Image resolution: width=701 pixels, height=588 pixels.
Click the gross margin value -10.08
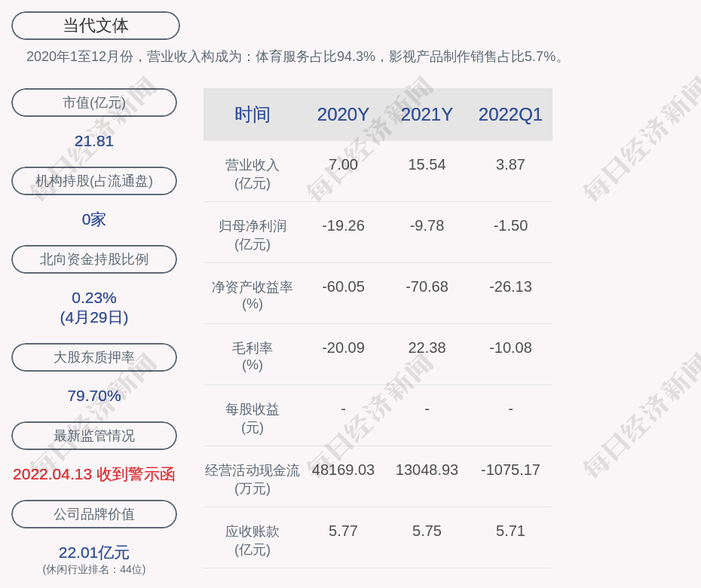pos(510,348)
